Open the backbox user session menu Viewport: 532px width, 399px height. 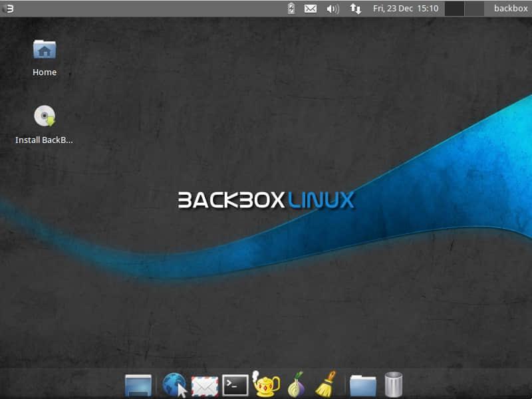click(511, 9)
